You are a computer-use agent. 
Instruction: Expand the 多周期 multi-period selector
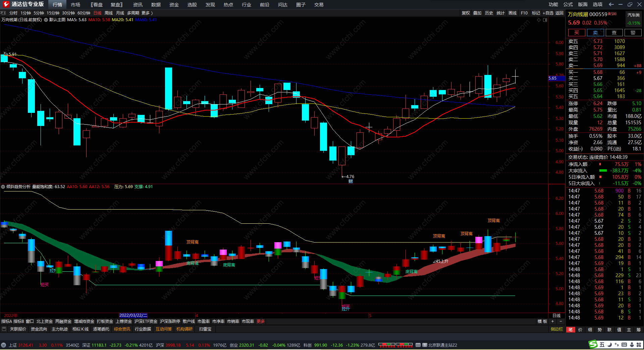pyautogui.click(x=133, y=13)
